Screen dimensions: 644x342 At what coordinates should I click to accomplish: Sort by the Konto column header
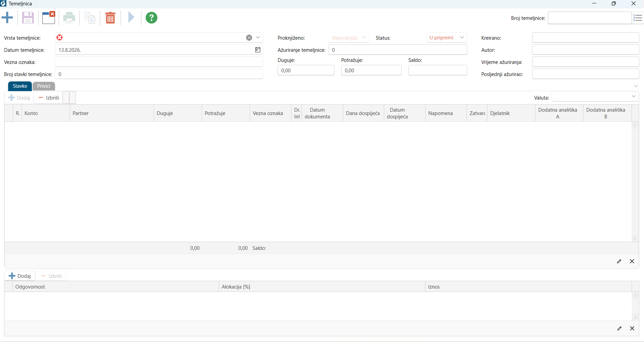(x=46, y=113)
